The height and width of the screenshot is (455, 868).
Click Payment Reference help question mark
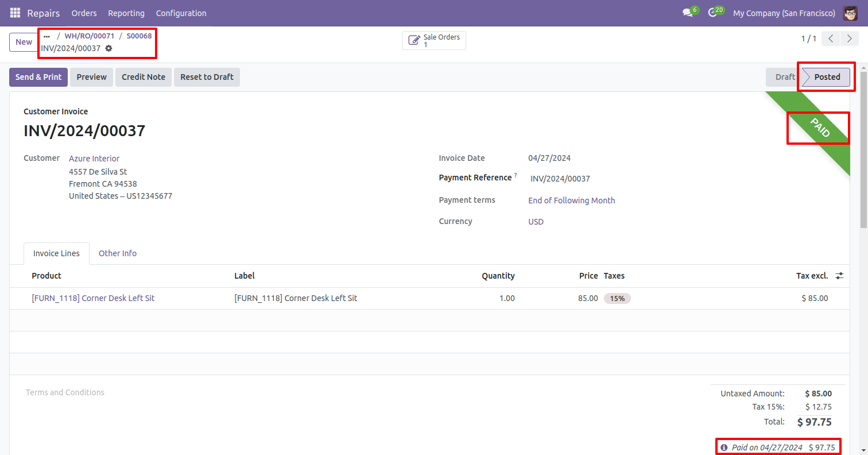coord(516,175)
